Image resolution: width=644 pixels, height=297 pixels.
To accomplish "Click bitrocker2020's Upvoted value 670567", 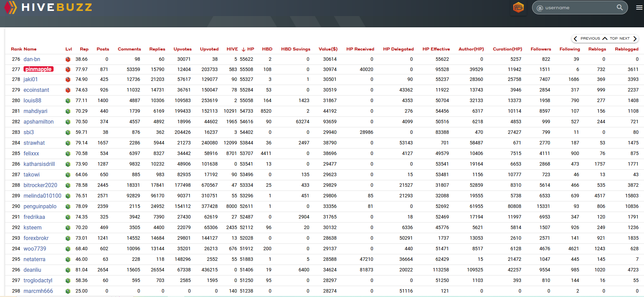I will 209,185.
